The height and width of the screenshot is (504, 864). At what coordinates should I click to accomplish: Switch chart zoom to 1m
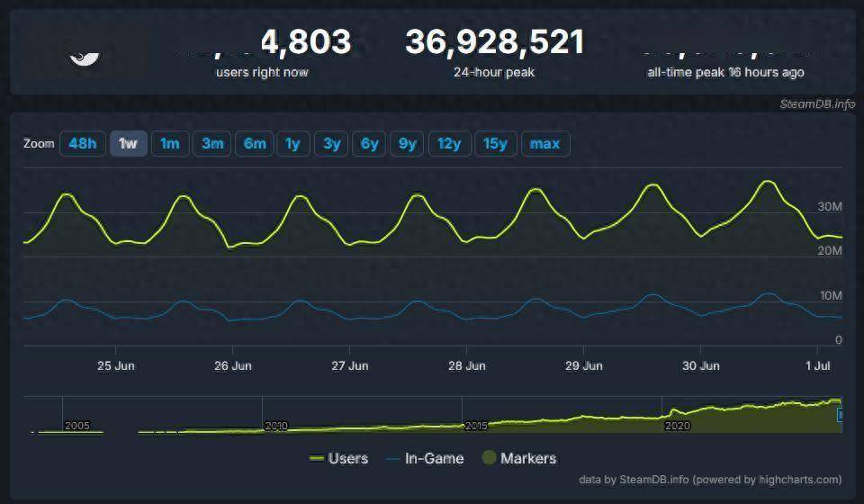[x=170, y=144]
